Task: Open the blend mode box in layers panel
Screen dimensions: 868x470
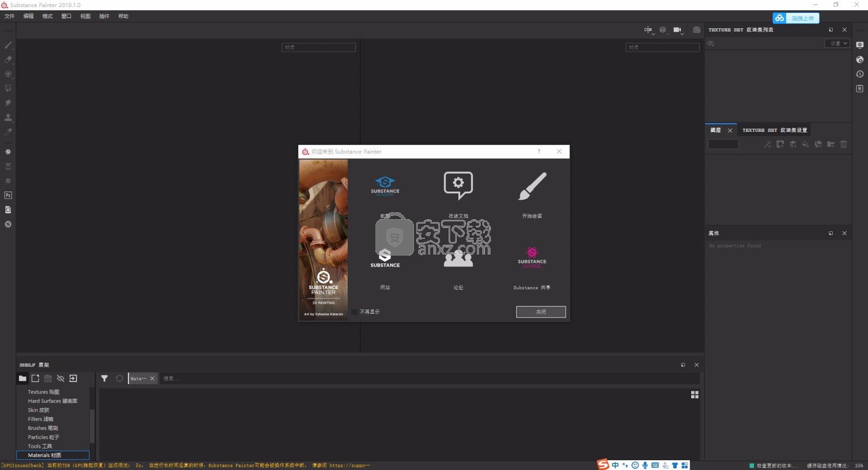Action: (723, 144)
